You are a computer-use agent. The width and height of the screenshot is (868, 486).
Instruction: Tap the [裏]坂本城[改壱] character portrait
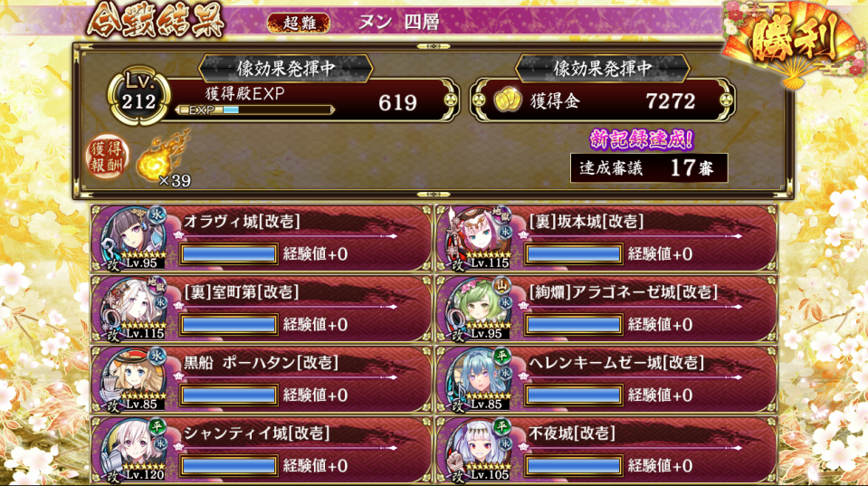pos(479,238)
